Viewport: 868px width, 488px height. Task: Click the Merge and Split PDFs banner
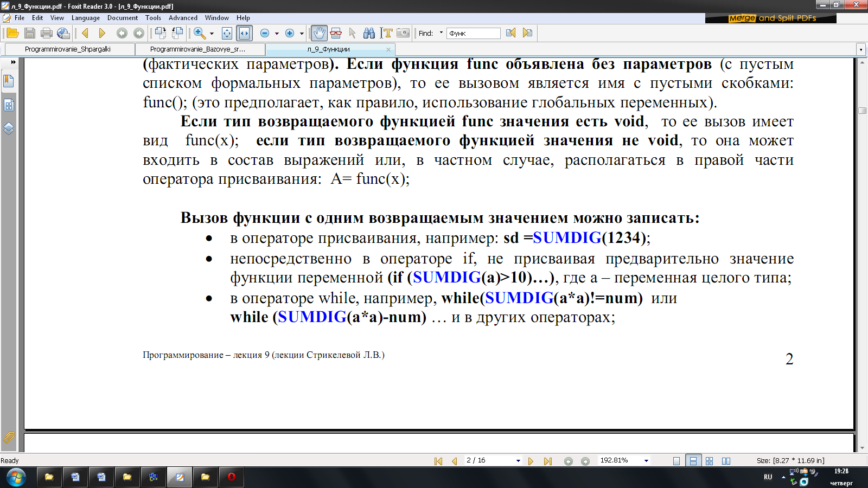[771, 18]
